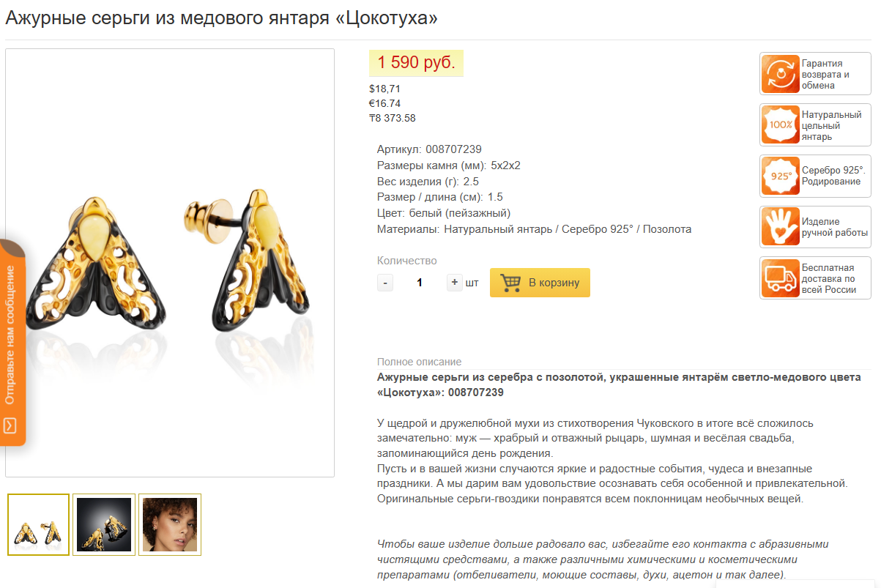
Task: Click the shopping cart icon in the button
Action: (510, 283)
